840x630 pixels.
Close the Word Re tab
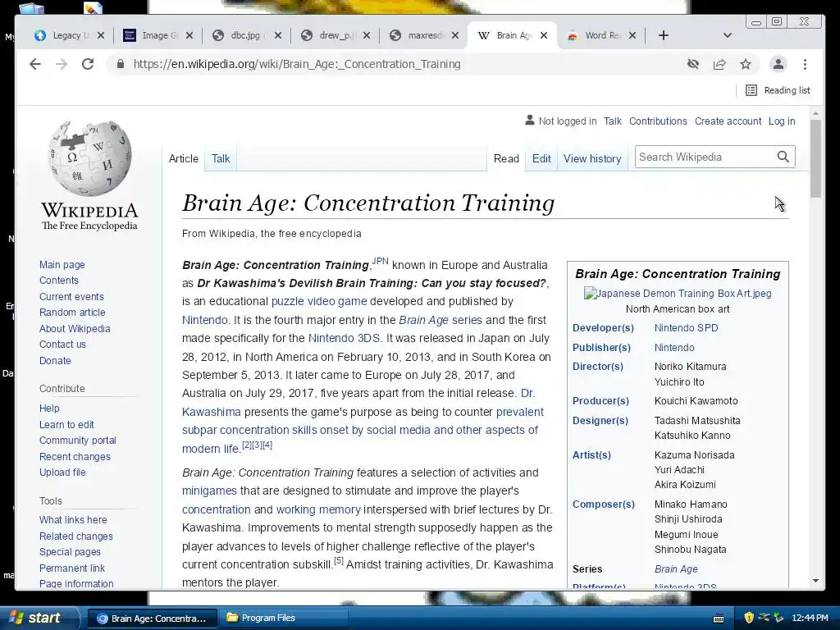(632, 35)
